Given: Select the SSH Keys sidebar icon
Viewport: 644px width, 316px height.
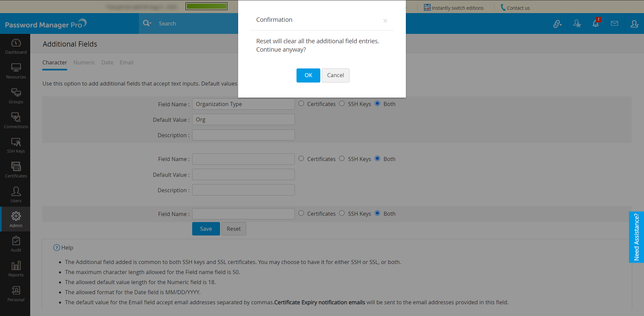Looking at the screenshot, I should click(x=16, y=146).
